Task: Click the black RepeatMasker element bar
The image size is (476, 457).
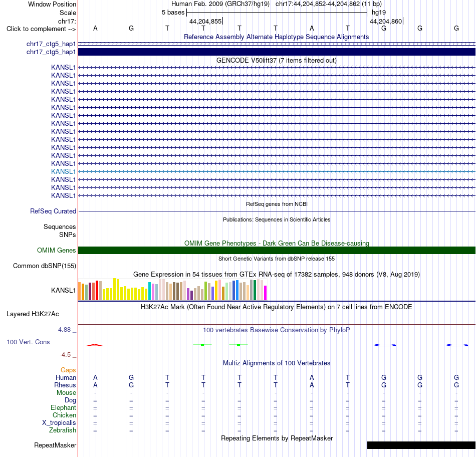Action: [421, 445]
